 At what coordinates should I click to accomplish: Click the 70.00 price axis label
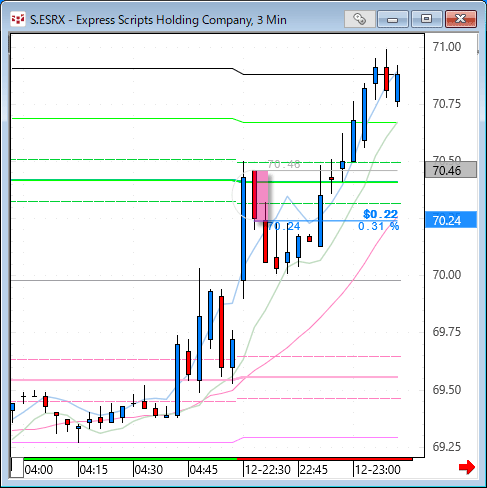pos(447,275)
